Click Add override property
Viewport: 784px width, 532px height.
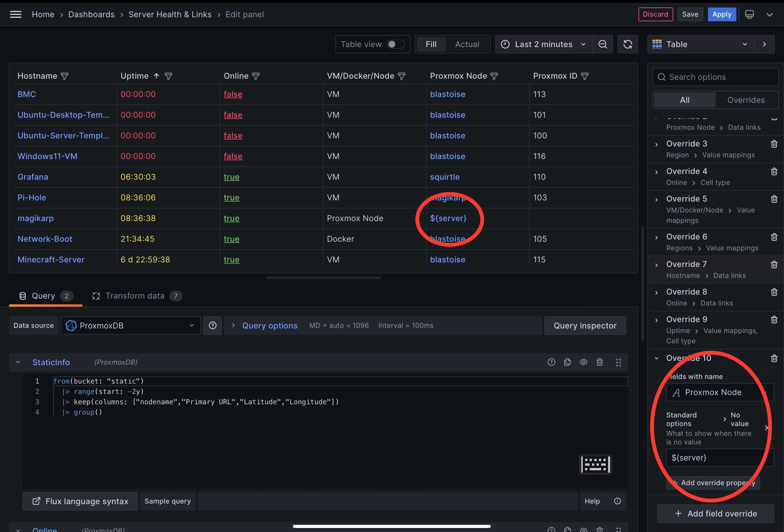pyautogui.click(x=713, y=483)
